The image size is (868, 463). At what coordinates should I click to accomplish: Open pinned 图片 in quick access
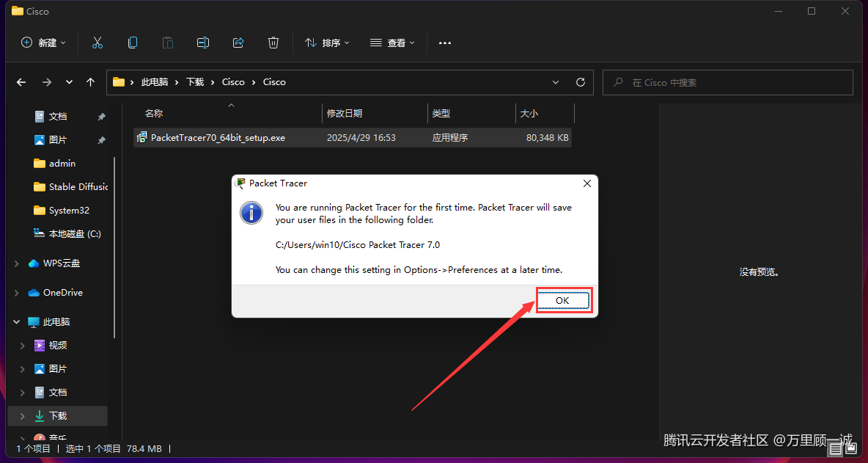tap(58, 140)
